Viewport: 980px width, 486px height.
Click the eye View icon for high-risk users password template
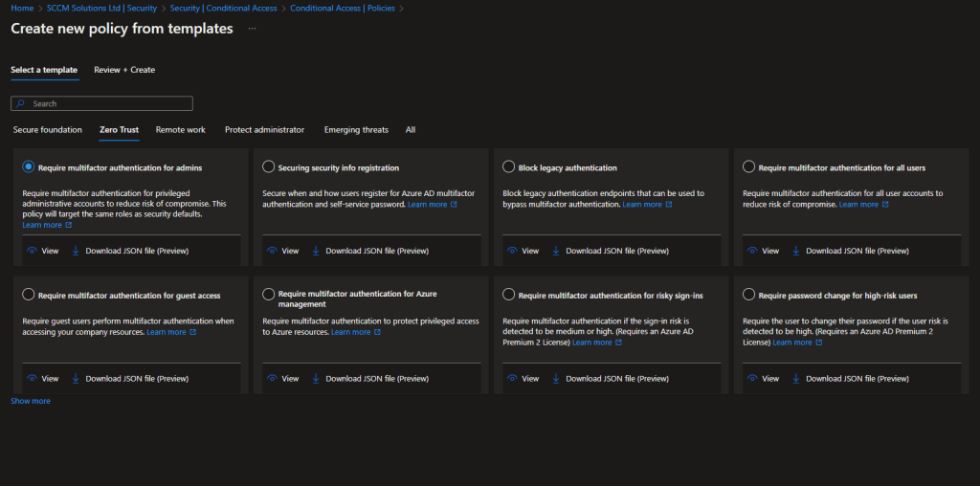click(752, 378)
